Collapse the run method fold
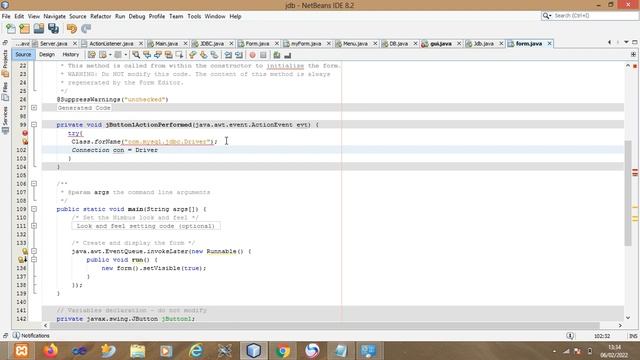The image size is (640, 360). [34, 260]
